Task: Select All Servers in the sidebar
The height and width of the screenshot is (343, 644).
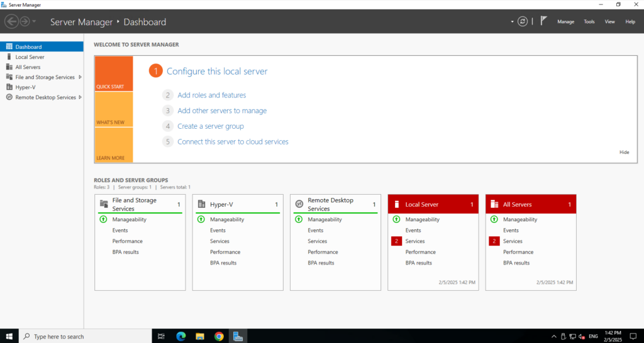Action: click(x=28, y=67)
